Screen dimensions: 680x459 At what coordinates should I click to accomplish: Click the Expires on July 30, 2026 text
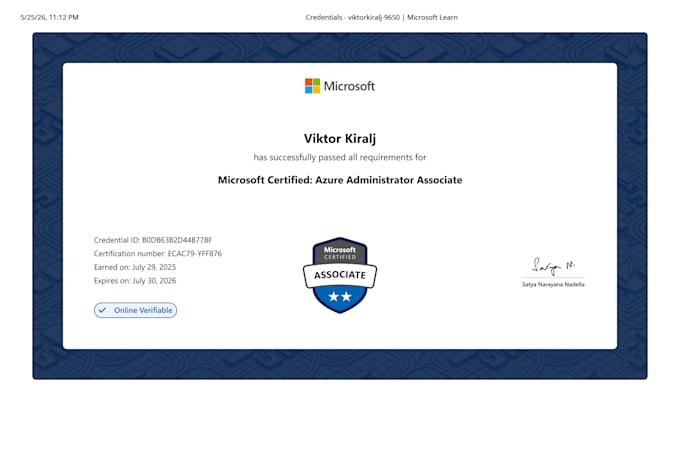pos(135,281)
